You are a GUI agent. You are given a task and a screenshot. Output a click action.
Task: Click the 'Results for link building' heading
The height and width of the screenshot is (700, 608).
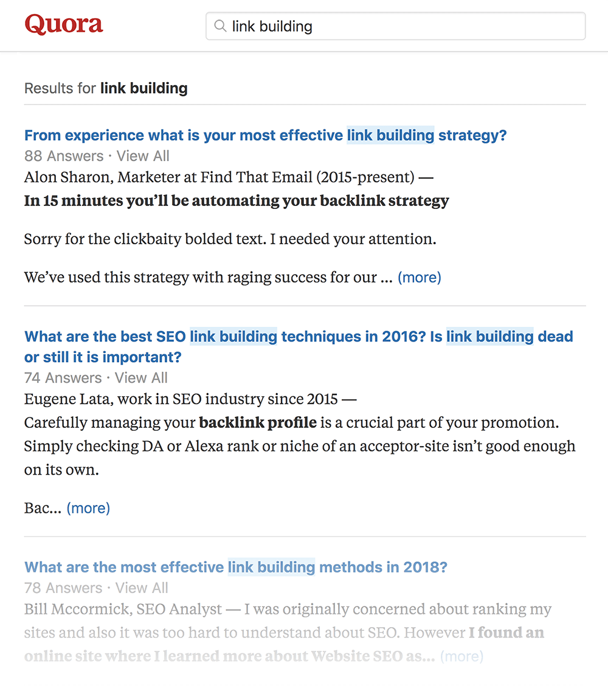click(106, 88)
